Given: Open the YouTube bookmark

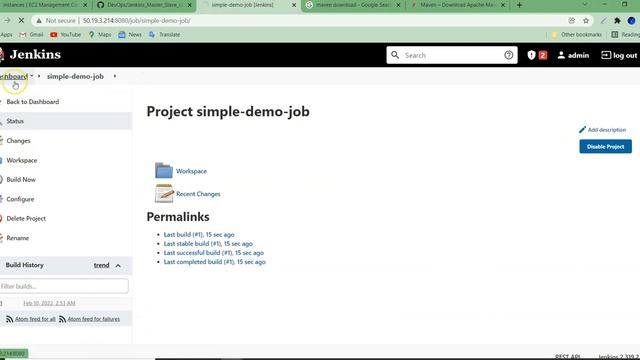Looking at the screenshot, I should 65,35.
